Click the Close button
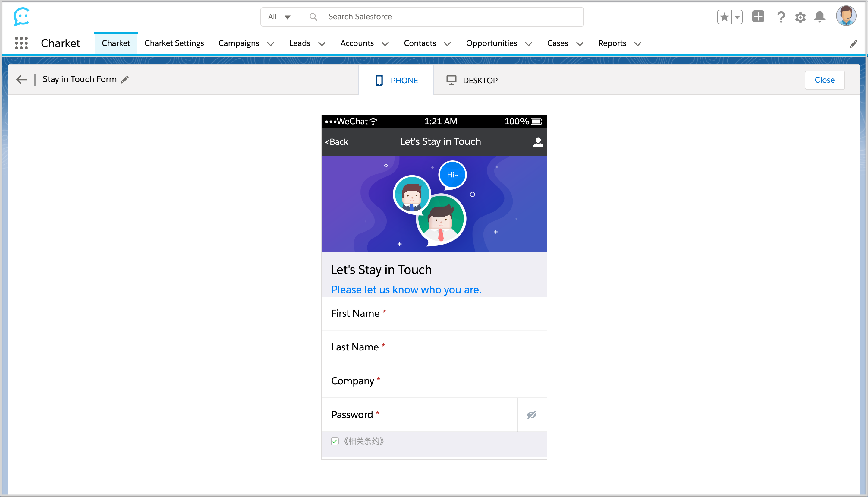 (x=824, y=80)
